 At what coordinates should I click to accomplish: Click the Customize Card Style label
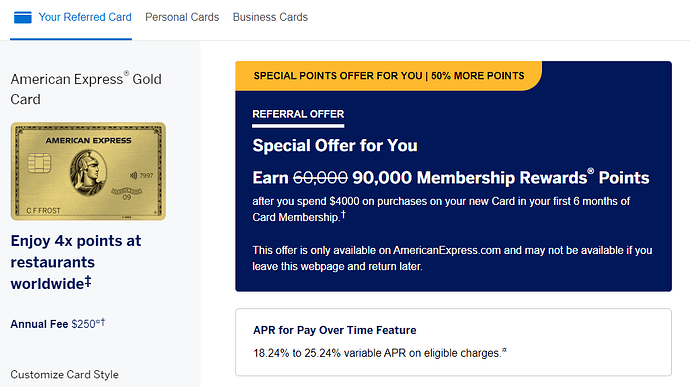click(x=64, y=375)
